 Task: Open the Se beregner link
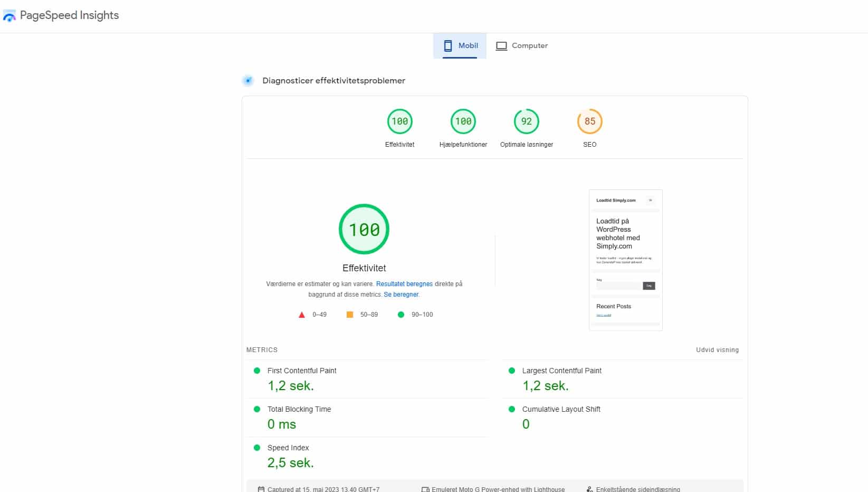(x=401, y=295)
